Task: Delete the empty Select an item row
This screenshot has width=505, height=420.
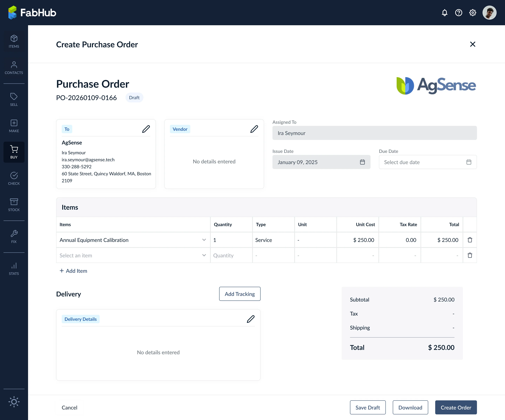Action: tap(470, 255)
